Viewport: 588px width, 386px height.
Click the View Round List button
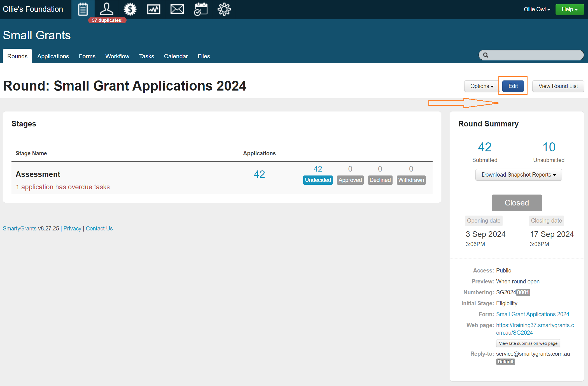(x=558, y=86)
